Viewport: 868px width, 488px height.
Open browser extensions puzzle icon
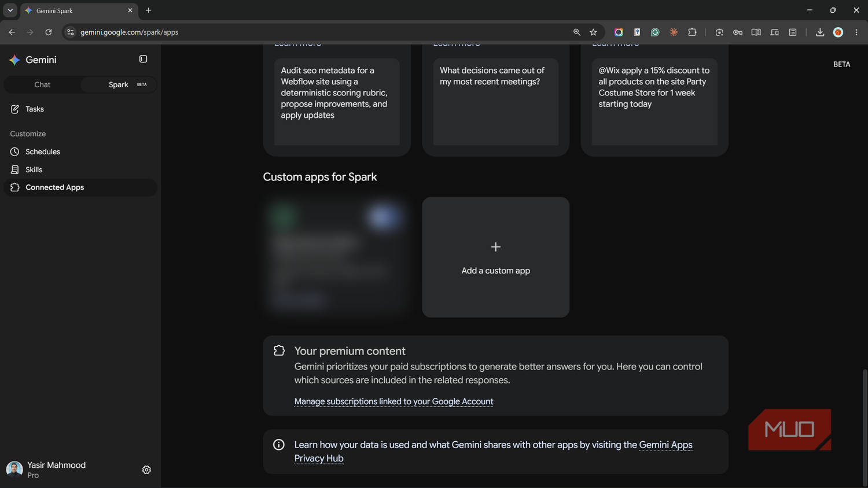[692, 32]
